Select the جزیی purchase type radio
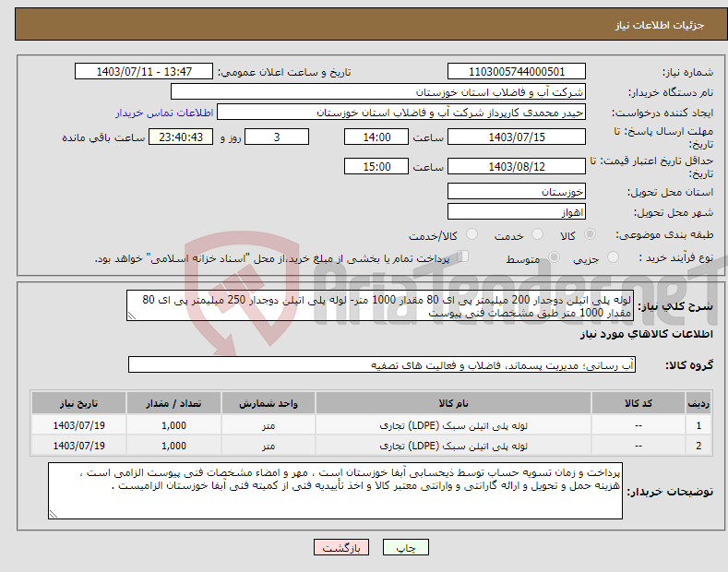728x572 pixels. tap(613, 256)
